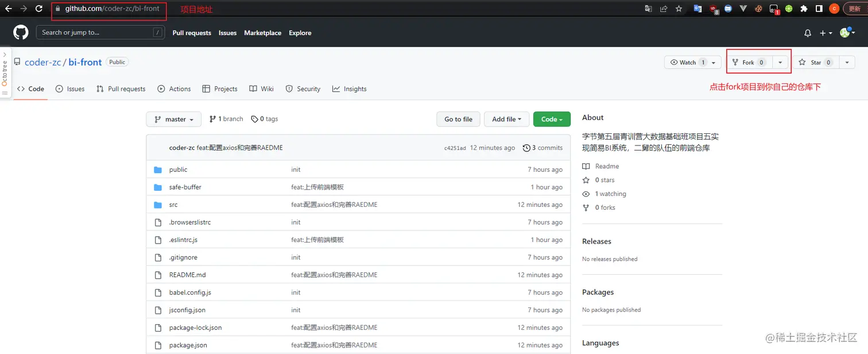The width and height of the screenshot is (868, 354).
Task: Open the Chrome extensions puzzle icon
Action: 804,9
